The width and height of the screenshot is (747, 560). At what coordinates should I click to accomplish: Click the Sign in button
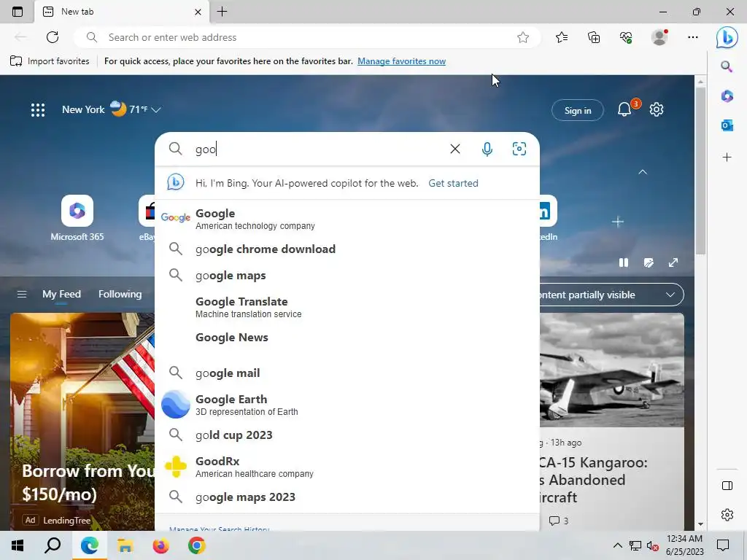click(578, 111)
